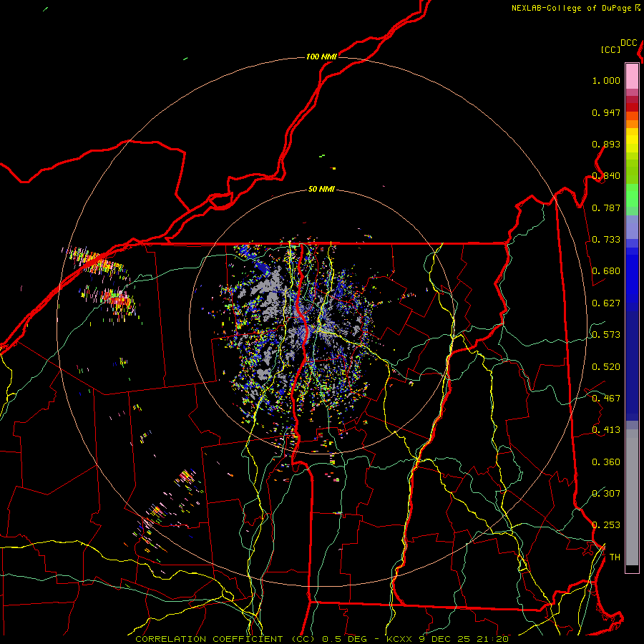Click the 0.307 scale value
Image resolution: width=644 pixels, height=644 pixels.
coord(606,494)
